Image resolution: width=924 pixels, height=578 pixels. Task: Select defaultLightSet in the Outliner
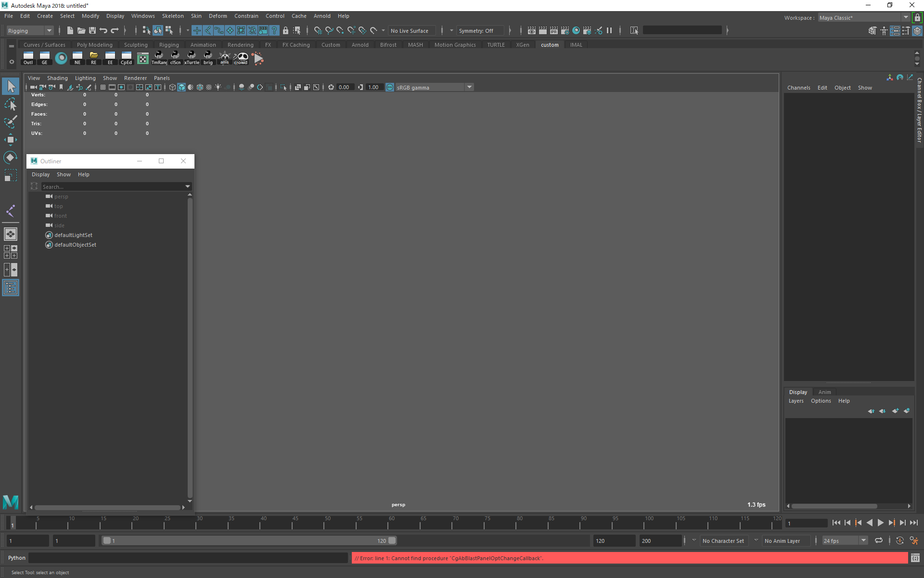click(73, 235)
